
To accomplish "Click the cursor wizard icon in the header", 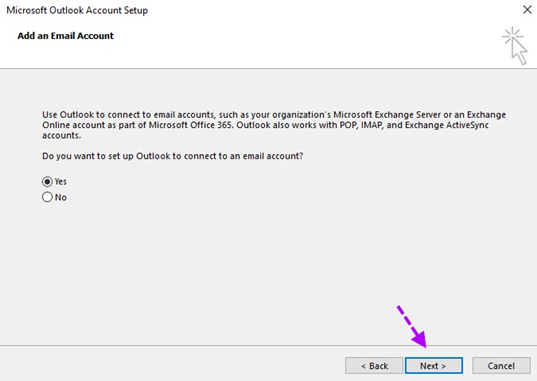I will 515,46.
